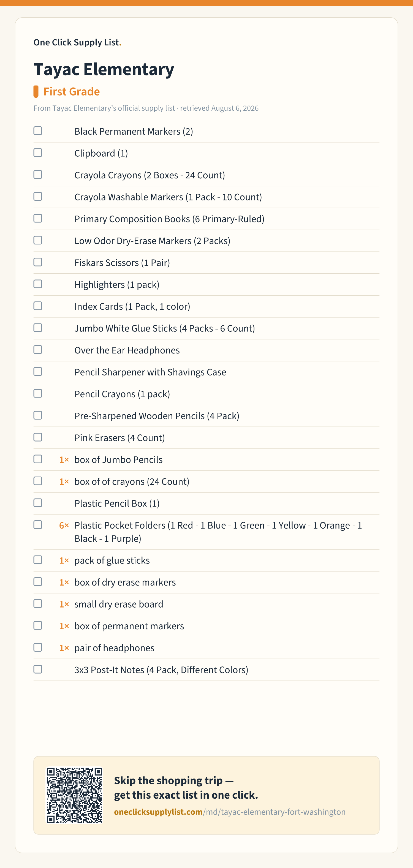Mark Index Cards item as purchased
The width and height of the screenshot is (413, 868).
click(x=38, y=306)
